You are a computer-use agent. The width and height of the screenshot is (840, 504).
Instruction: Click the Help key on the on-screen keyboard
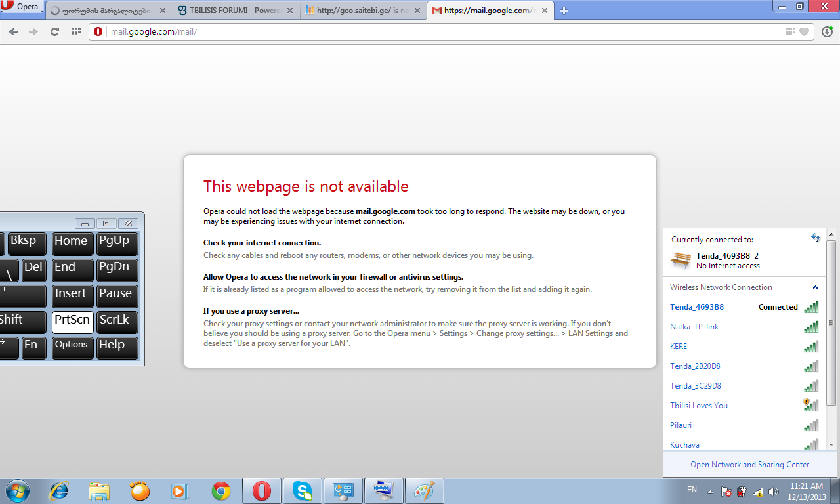click(116, 348)
